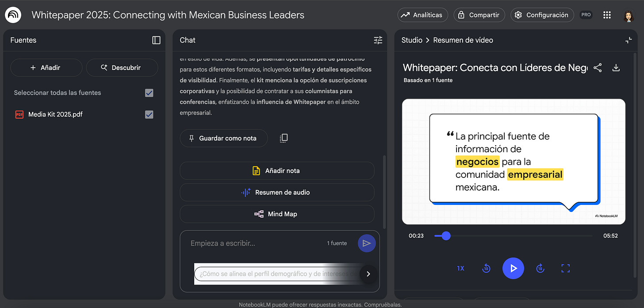Screen dimensions: 644x308
Task: Download the video summary
Action: [x=616, y=68]
